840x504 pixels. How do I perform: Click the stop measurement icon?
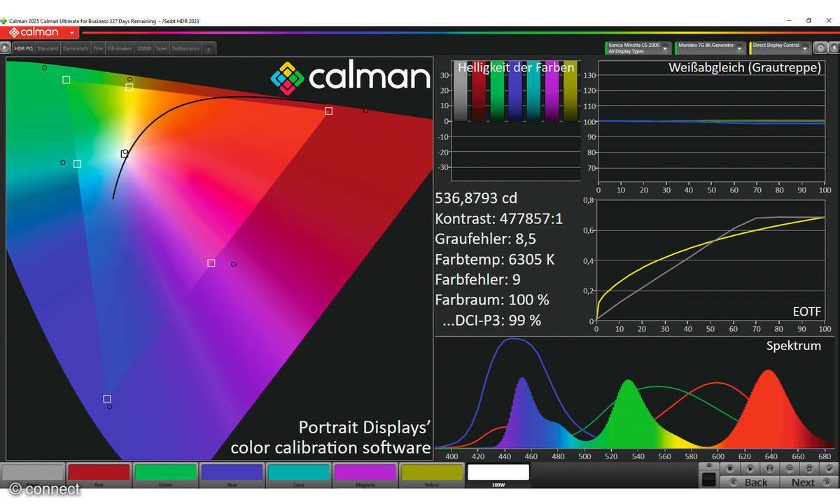[x=729, y=468]
